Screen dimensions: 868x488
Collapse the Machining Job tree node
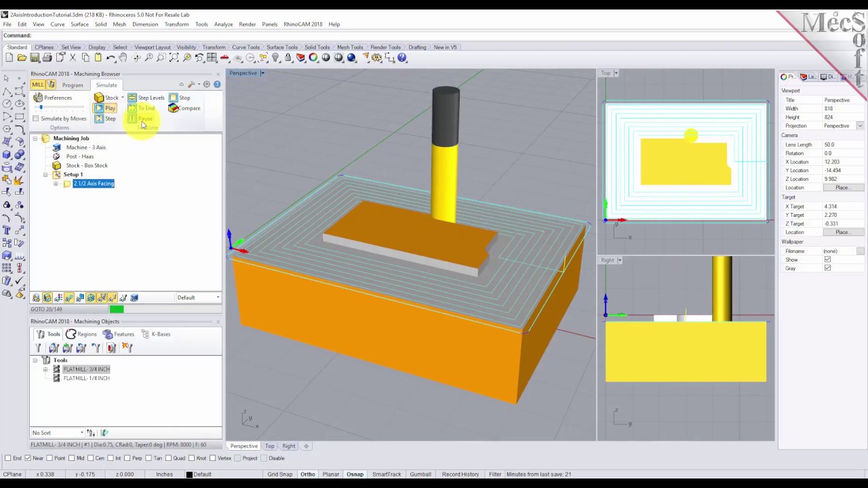[x=35, y=138]
